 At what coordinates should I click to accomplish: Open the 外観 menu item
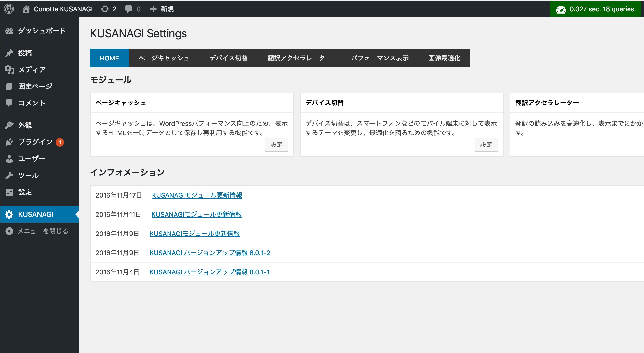click(40, 125)
